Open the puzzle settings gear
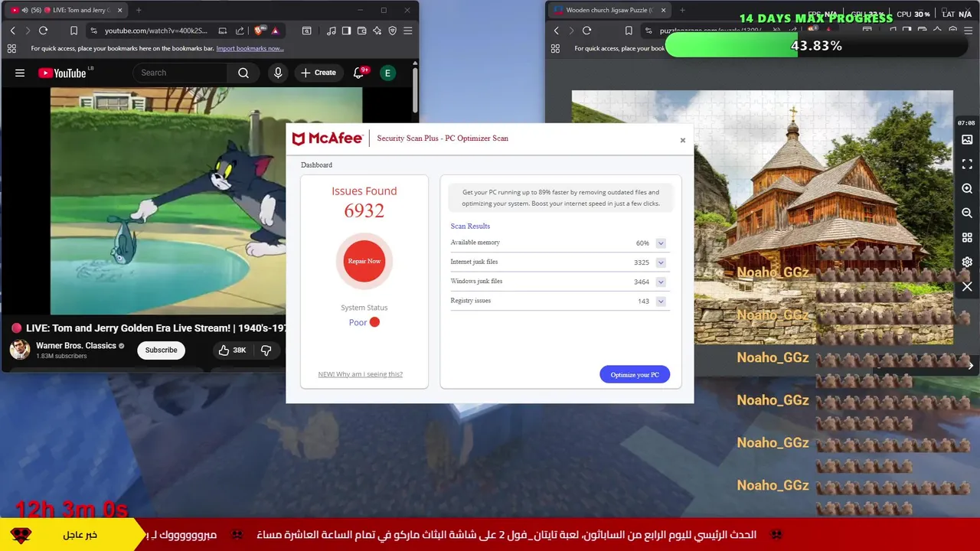This screenshot has width=980, height=551. click(967, 262)
